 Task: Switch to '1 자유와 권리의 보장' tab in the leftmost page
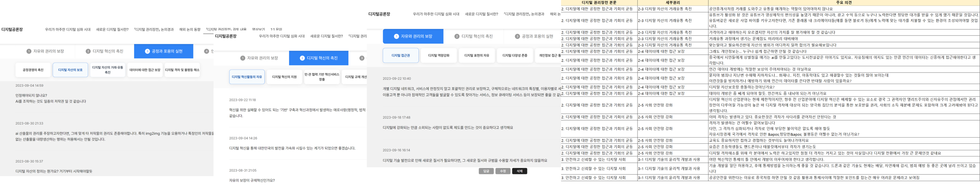[45, 51]
